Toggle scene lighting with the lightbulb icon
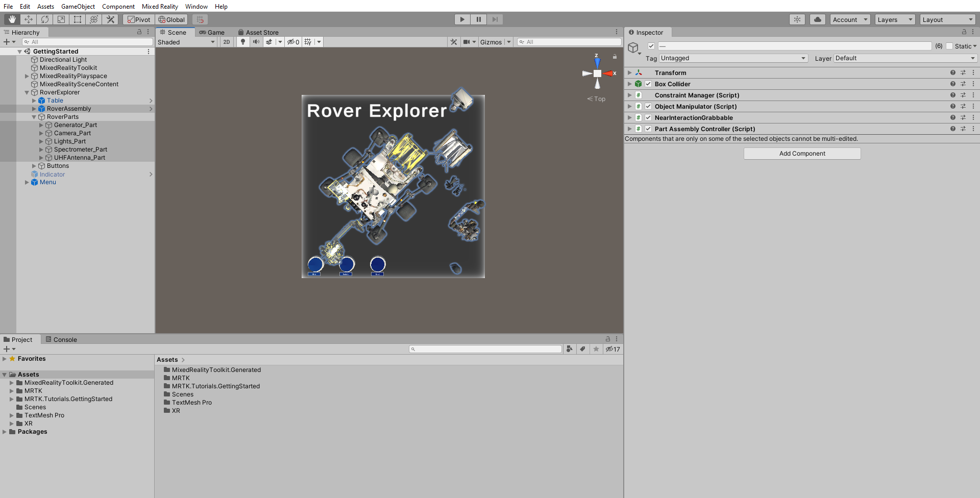 pyautogui.click(x=243, y=42)
